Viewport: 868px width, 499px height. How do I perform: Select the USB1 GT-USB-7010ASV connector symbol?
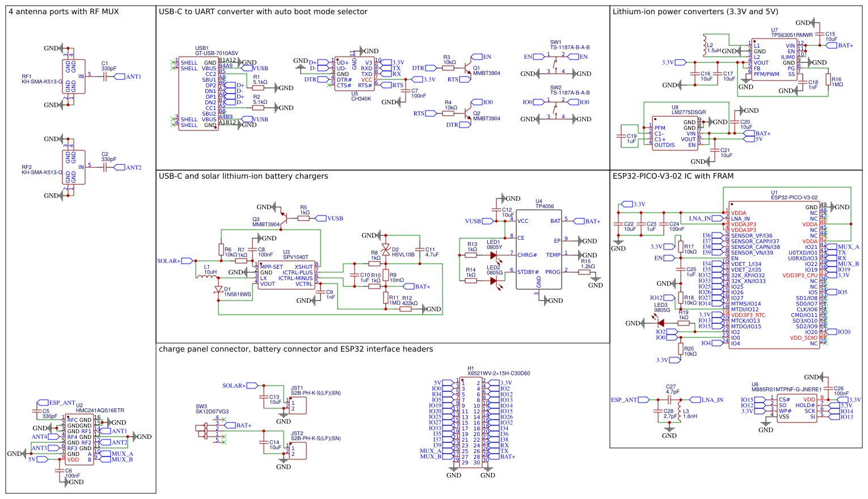(x=199, y=94)
